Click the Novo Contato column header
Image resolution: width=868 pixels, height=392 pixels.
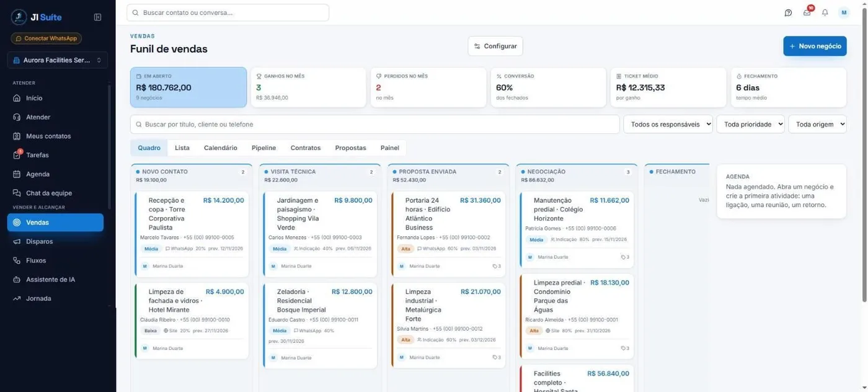pos(192,176)
